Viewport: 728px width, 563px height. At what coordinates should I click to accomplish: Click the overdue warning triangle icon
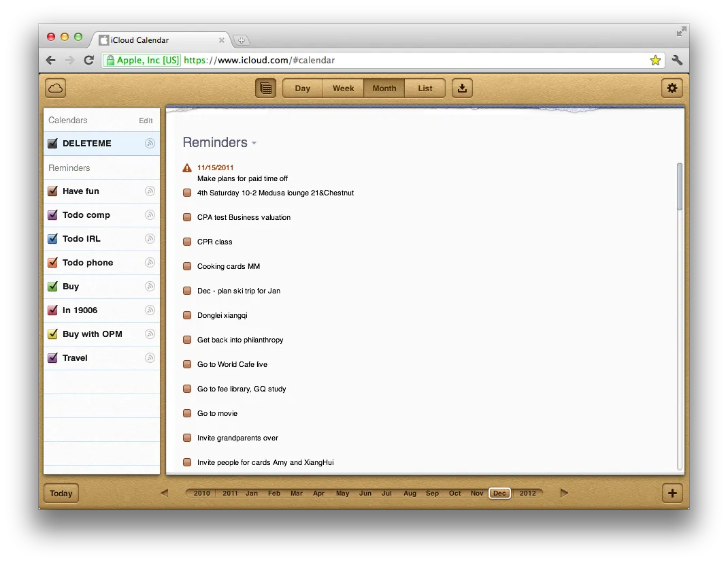tap(187, 167)
